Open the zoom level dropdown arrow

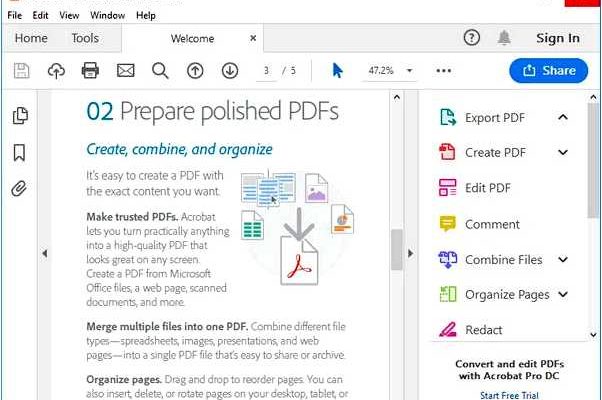tap(410, 71)
